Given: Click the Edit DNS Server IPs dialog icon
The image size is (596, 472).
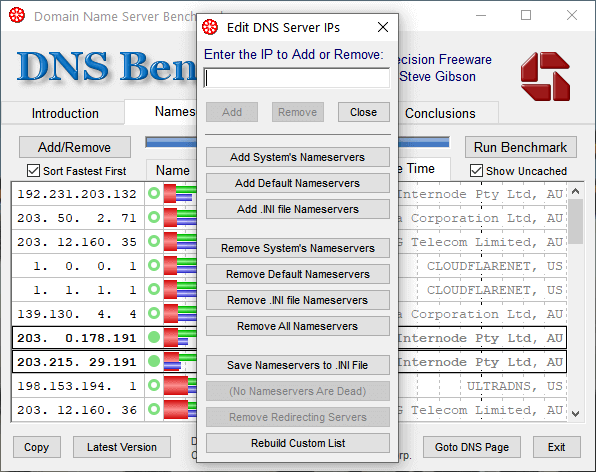Looking at the screenshot, I should [210, 27].
